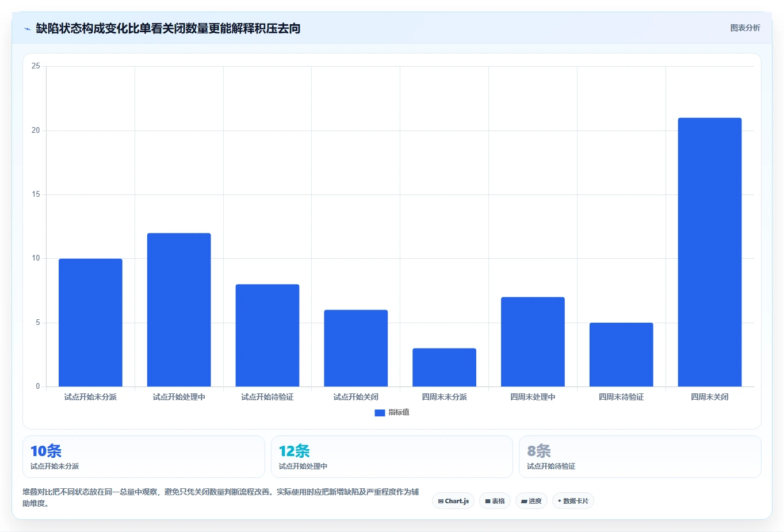Click the 试点开始处理中 axis label
The height and width of the screenshot is (532, 784).
179,397
